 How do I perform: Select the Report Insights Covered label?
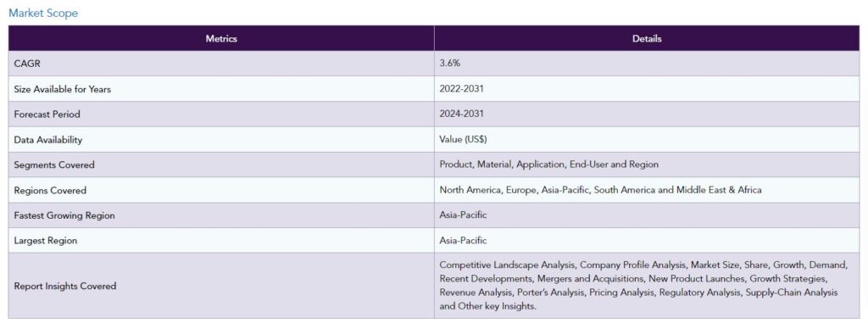coord(64,286)
